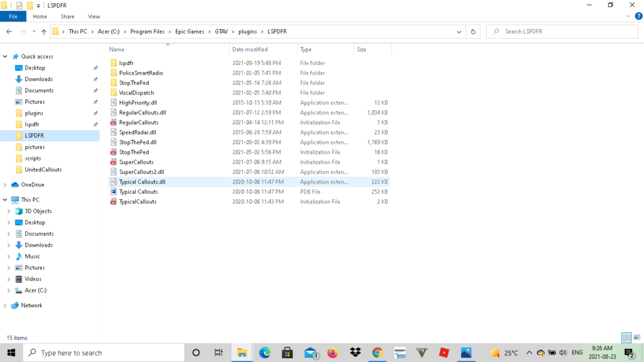Screen dimensions: 644x362
Task: Open UnitedCallouts folder in Quick access
Action: tap(43, 169)
